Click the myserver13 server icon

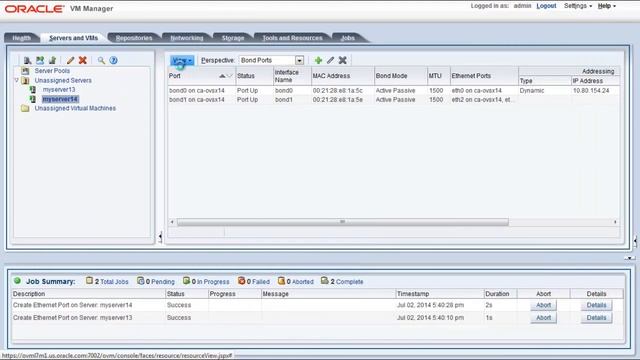(x=33, y=89)
